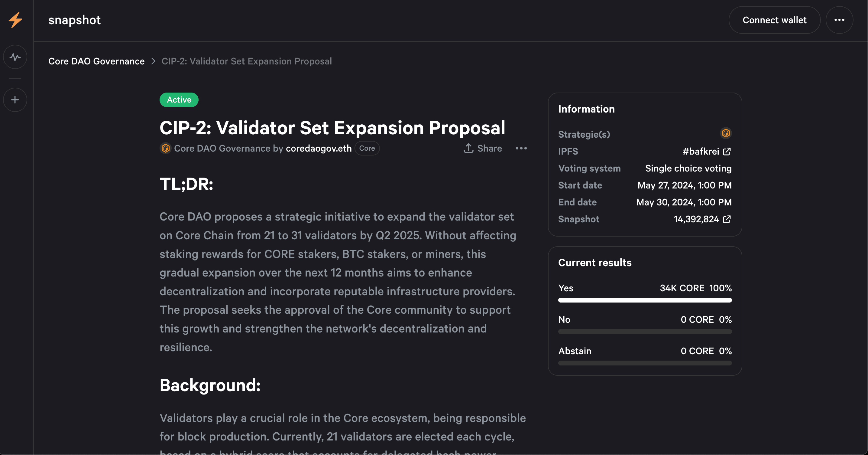Screen dimensions: 868x455
Task: Click the Current results panel header
Action: [x=595, y=263]
